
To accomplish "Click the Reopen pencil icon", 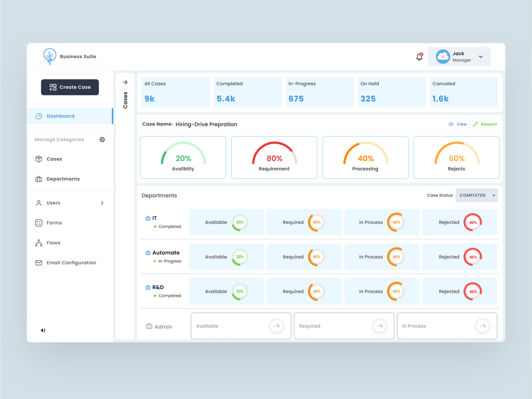I will (475, 125).
